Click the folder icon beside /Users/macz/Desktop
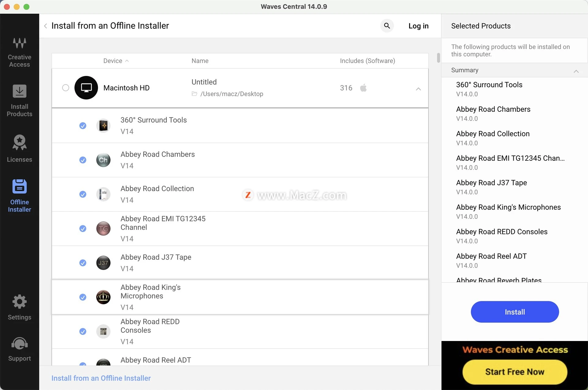The height and width of the screenshot is (390, 588). pos(194,94)
